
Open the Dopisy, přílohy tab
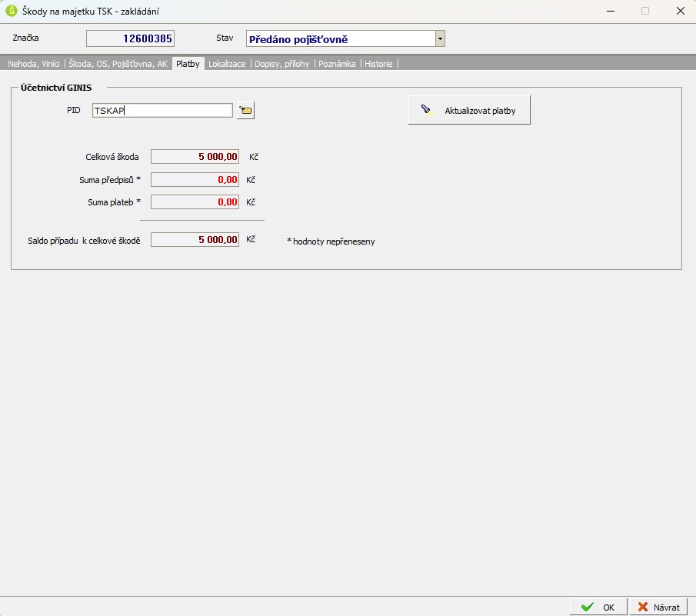281,64
